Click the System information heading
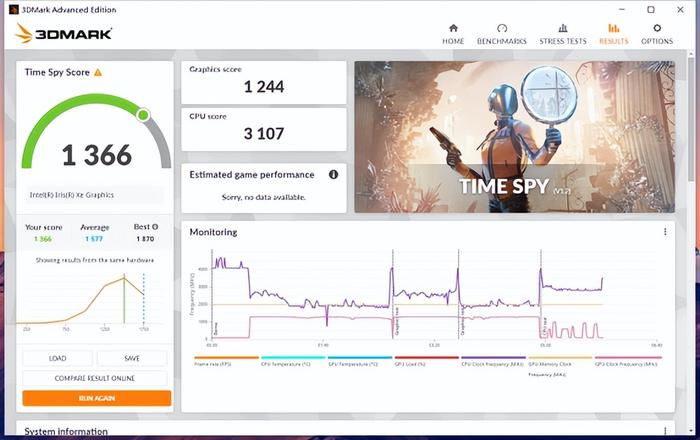Viewport: 700px width, 440px height. point(66,431)
